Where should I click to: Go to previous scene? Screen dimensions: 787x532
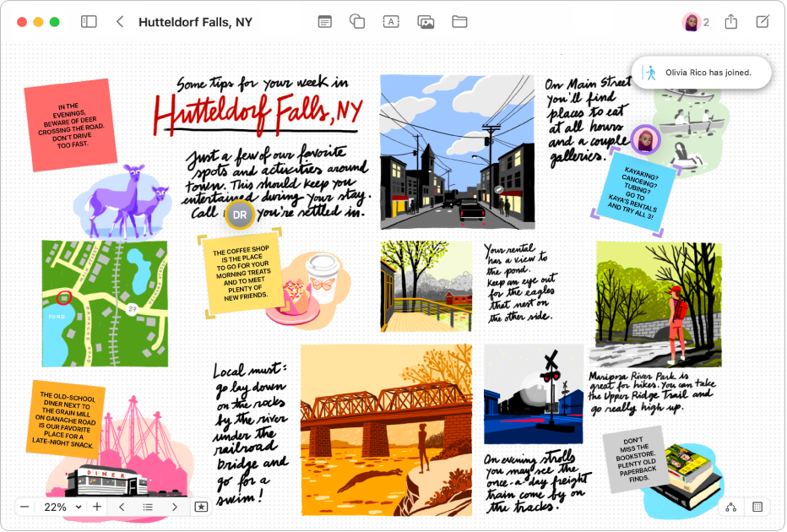[122, 507]
